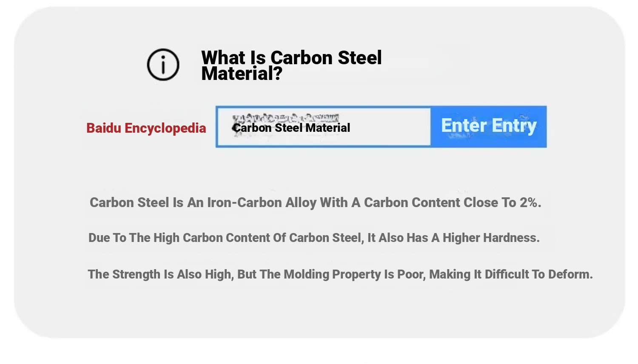
Task: Click 'Carbon Steel Material' text inside search box
Action: click(x=292, y=128)
